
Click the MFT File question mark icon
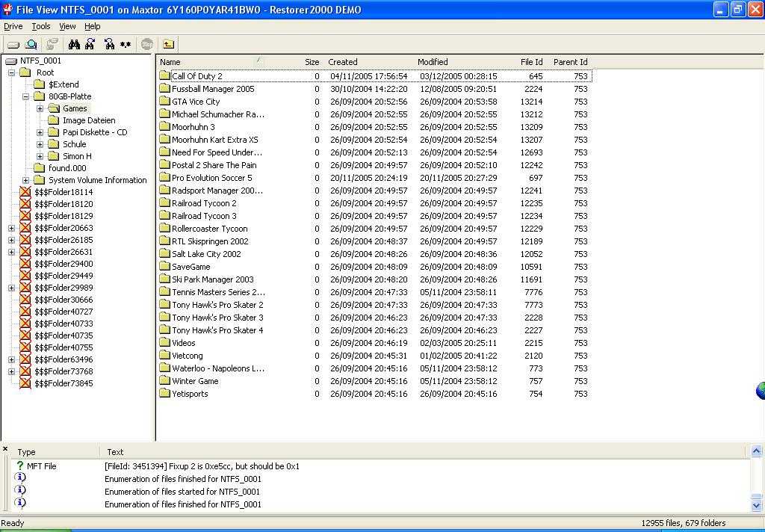click(20, 466)
